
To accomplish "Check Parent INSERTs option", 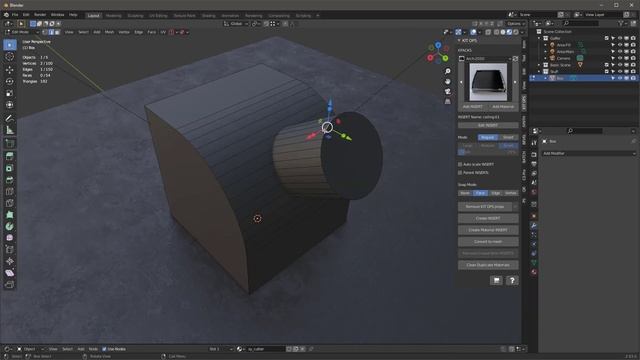I will click(x=460, y=173).
